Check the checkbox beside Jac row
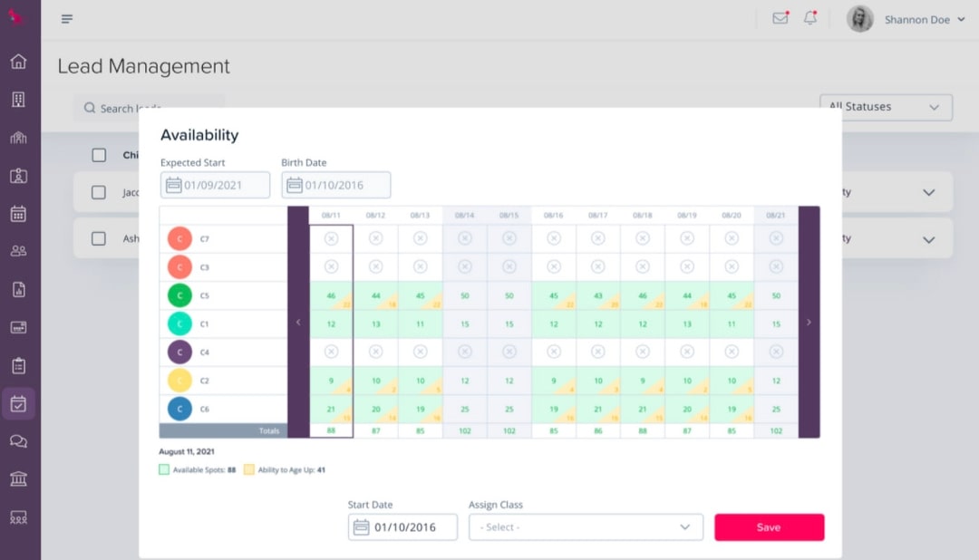This screenshot has width=979, height=560. (99, 192)
